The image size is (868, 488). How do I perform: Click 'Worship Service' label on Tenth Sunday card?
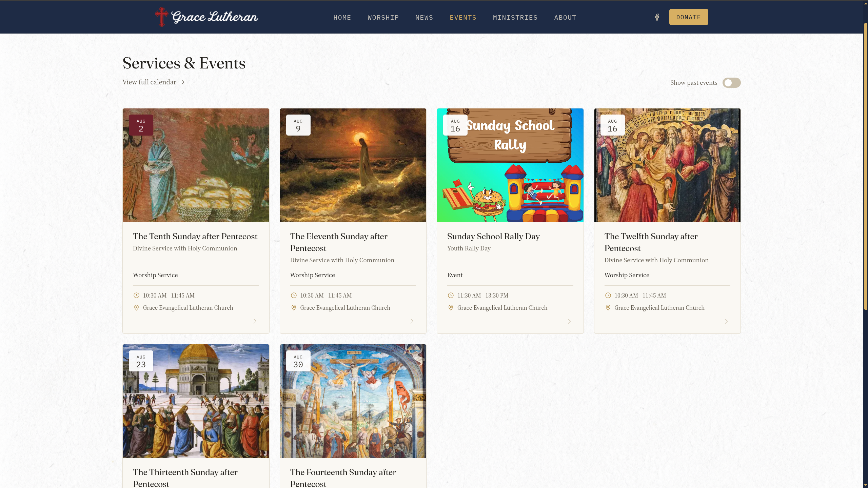point(155,275)
